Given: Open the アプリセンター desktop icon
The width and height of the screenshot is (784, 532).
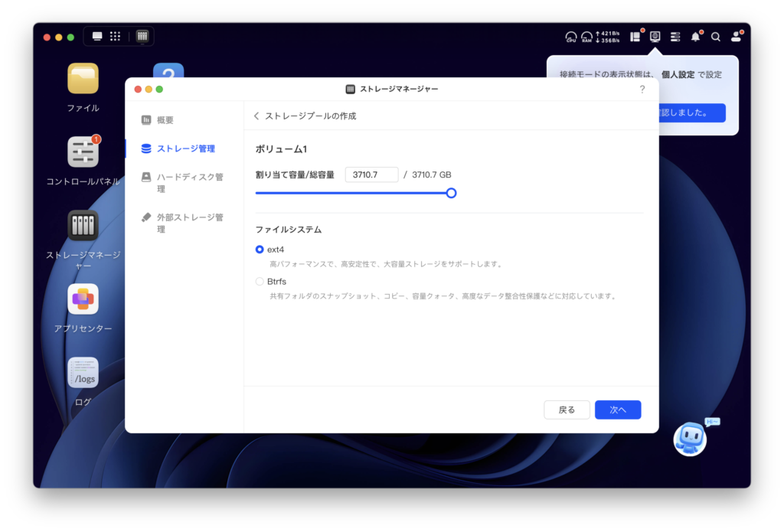Looking at the screenshot, I should 83,299.
